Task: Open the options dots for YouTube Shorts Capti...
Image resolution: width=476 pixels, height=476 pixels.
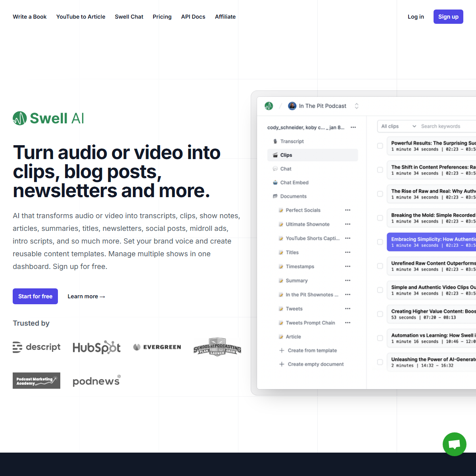Action: pos(348,238)
